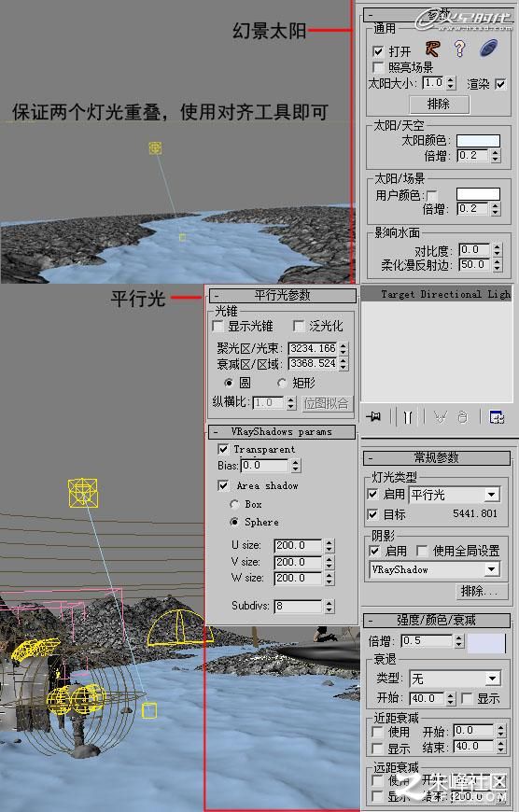519x812 pixels.
Task: Click the 位图拟合 button
Action: point(327,403)
